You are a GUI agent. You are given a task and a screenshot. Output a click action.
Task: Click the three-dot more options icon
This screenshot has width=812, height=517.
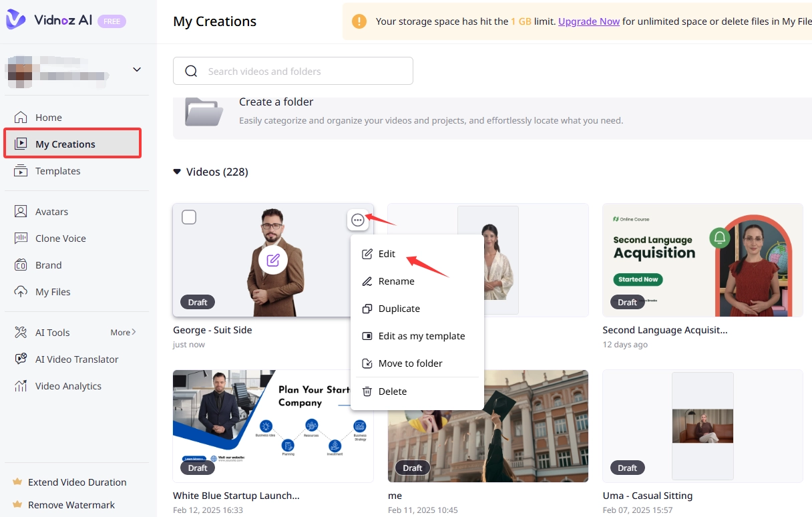[358, 220]
